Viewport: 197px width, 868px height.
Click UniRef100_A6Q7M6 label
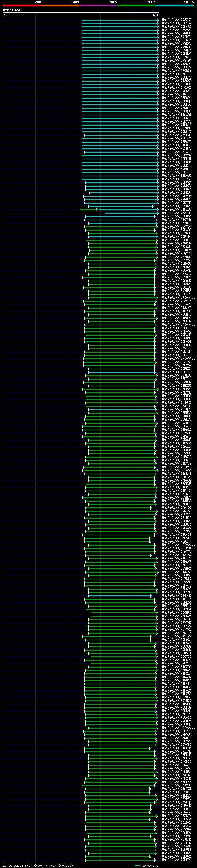pyautogui.click(x=176, y=220)
